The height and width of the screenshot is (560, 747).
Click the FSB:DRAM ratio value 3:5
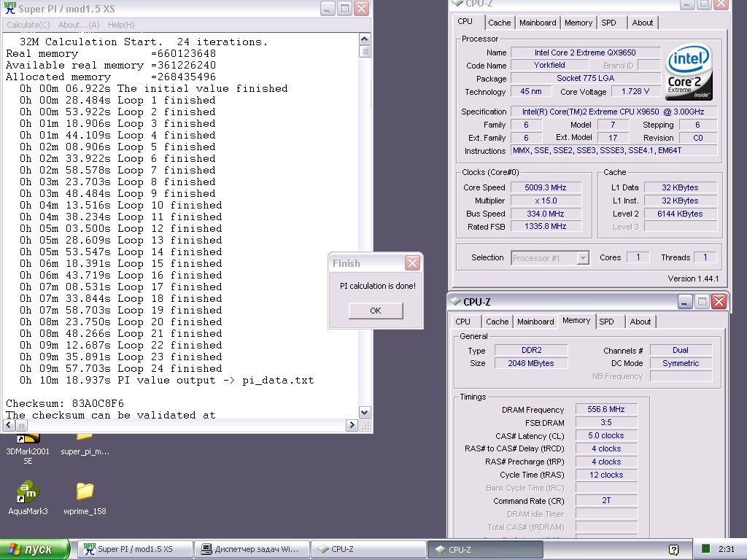click(x=606, y=422)
